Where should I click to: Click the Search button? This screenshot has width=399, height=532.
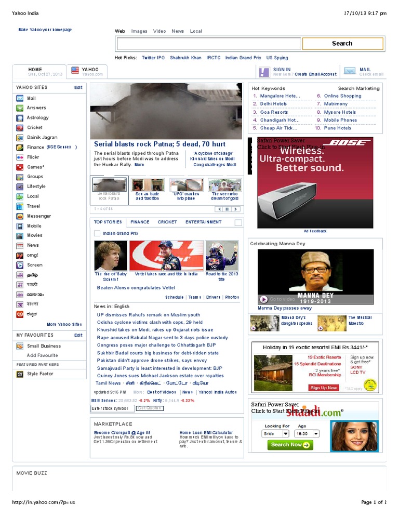pyautogui.click(x=343, y=44)
